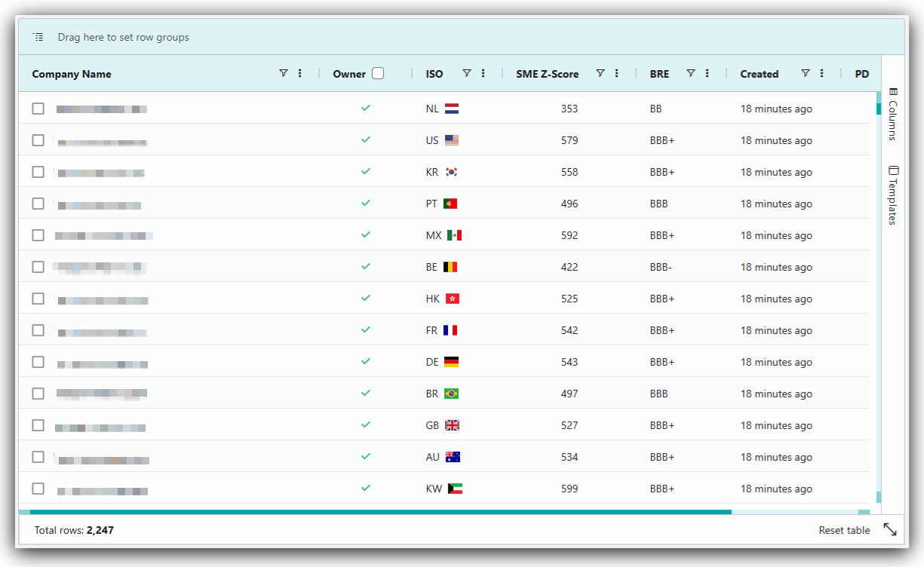Click the Owner checkmark in NL row
Image resolution: width=924 pixels, height=567 pixels.
point(366,108)
